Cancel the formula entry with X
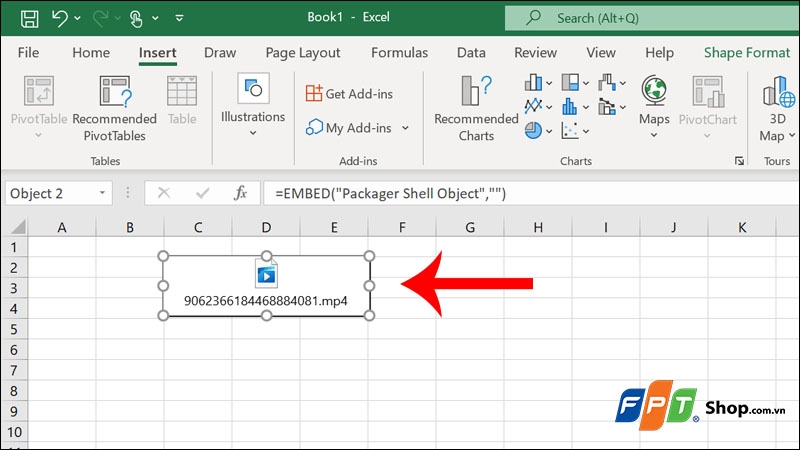The image size is (800, 450). pyautogui.click(x=164, y=193)
